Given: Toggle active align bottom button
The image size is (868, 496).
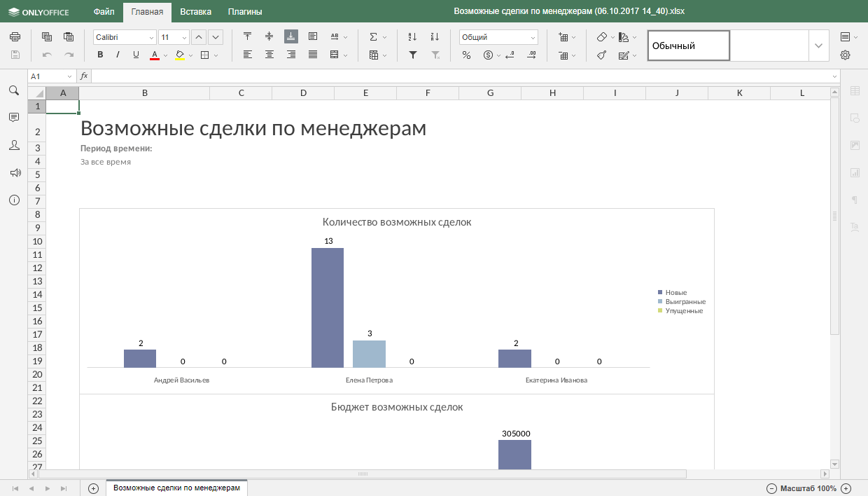Looking at the screenshot, I should [291, 36].
